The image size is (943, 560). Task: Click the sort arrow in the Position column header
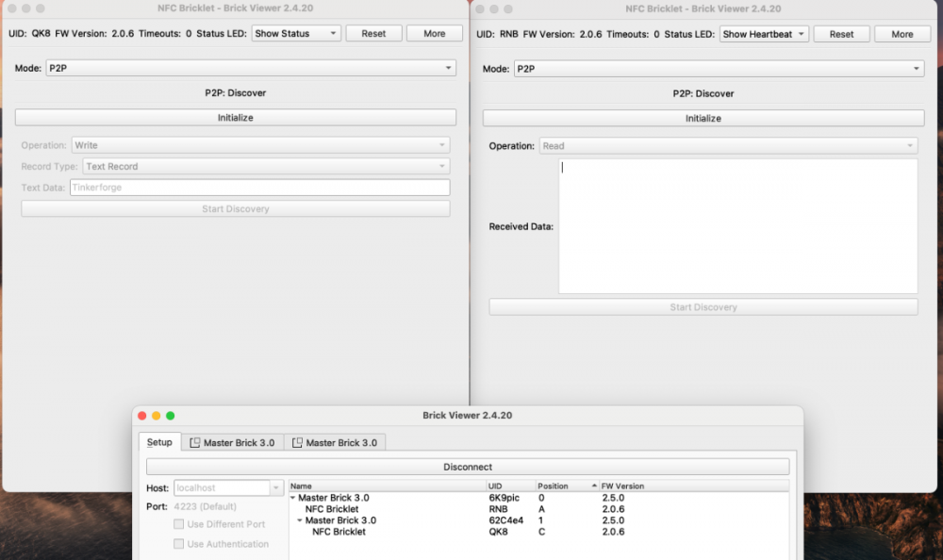point(594,486)
